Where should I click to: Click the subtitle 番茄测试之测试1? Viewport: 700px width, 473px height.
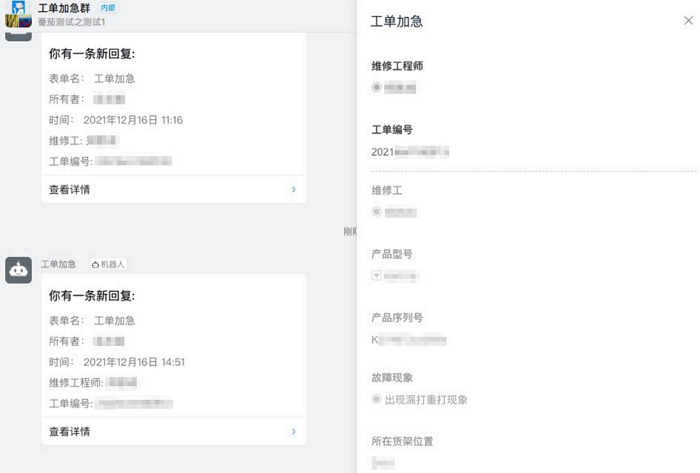click(71, 22)
